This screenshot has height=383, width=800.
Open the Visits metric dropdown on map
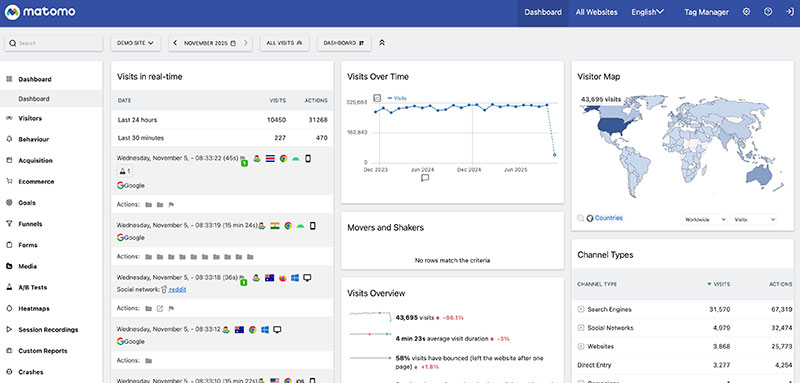754,219
